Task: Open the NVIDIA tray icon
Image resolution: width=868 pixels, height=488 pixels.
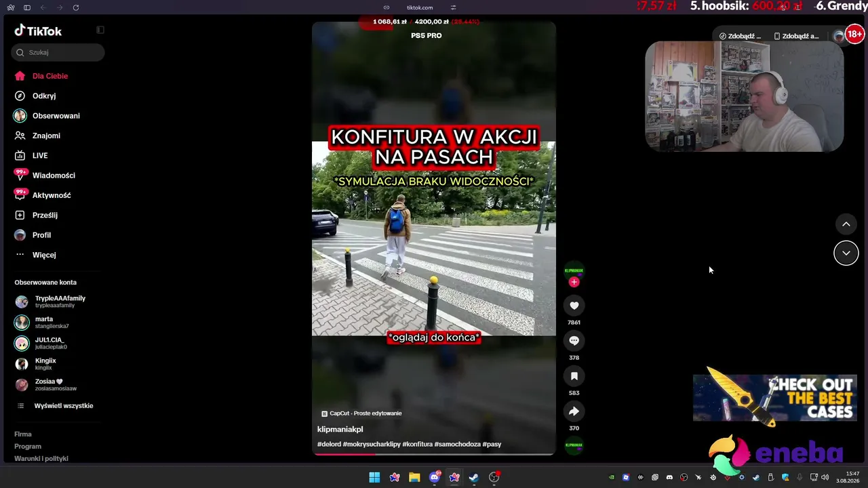Action: click(x=612, y=477)
